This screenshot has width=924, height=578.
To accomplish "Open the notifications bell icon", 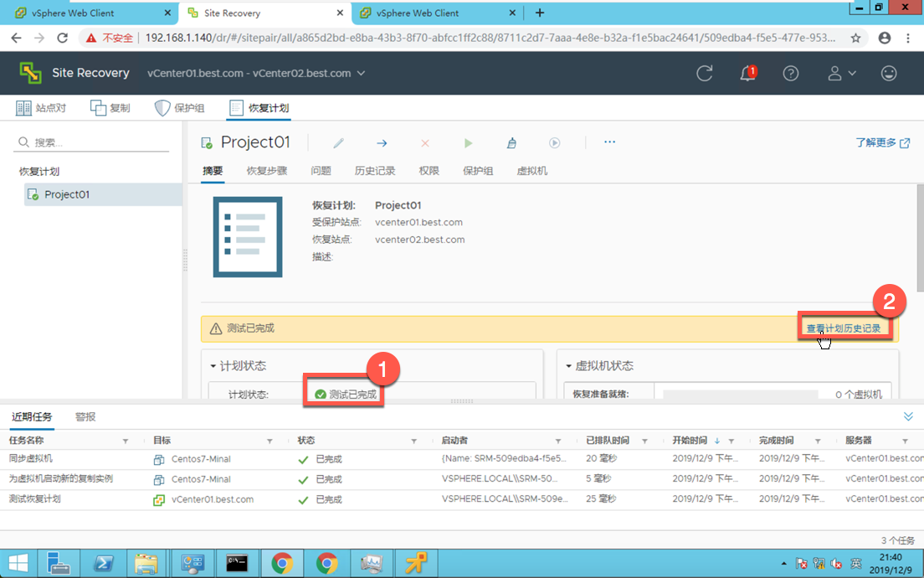I will pyautogui.click(x=747, y=73).
